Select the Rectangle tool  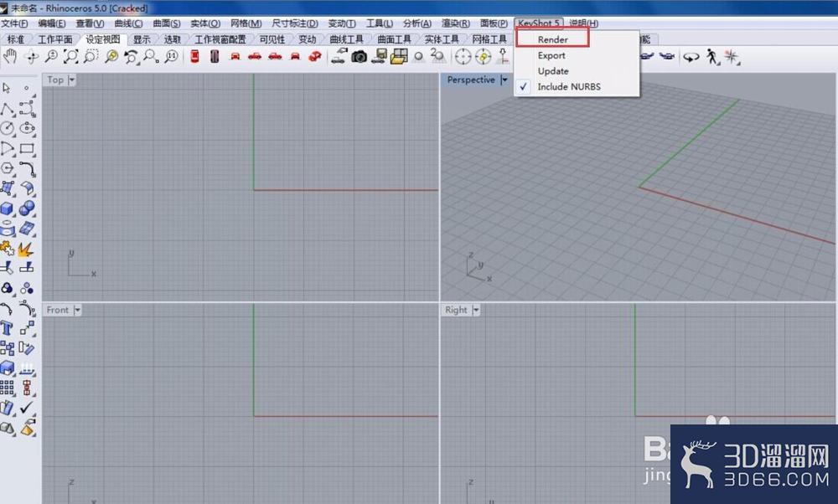[28, 150]
